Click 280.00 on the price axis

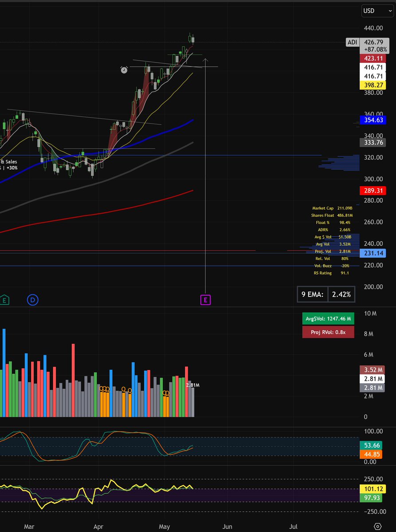(x=373, y=200)
